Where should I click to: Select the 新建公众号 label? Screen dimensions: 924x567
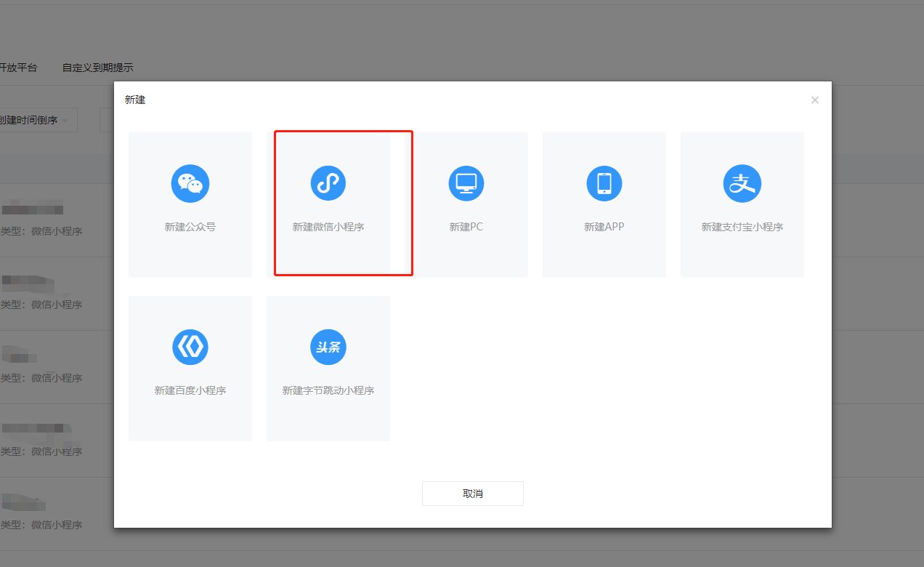[190, 227]
